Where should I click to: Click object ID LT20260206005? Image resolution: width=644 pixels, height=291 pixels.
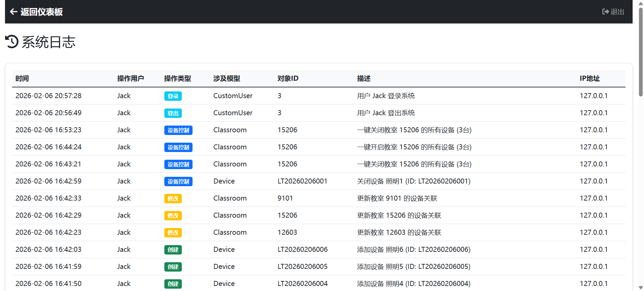coord(303,267)
